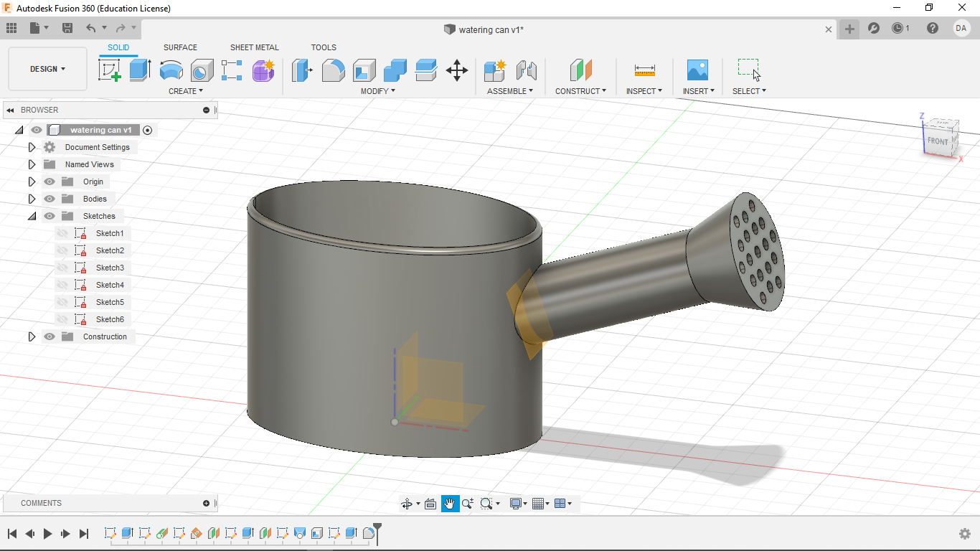Hide the Bodies folder
This screenshot has height=551, width=980.
coord(50,199)
